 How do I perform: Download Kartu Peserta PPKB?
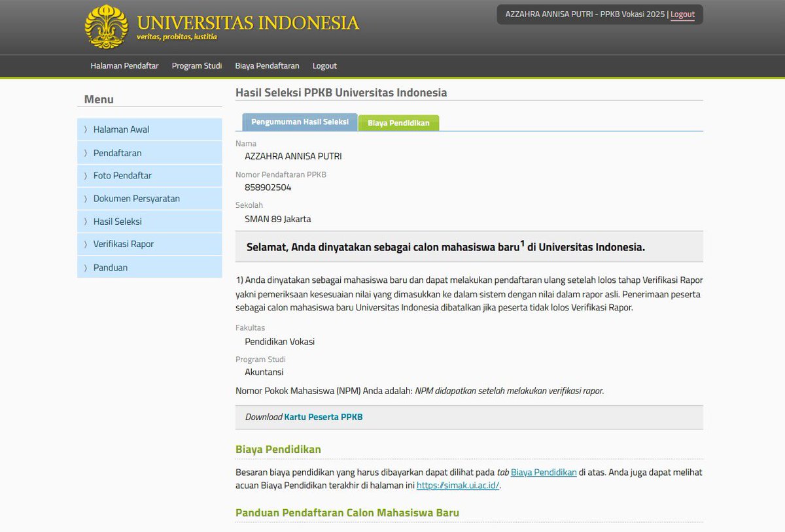(x=323, y=417)
